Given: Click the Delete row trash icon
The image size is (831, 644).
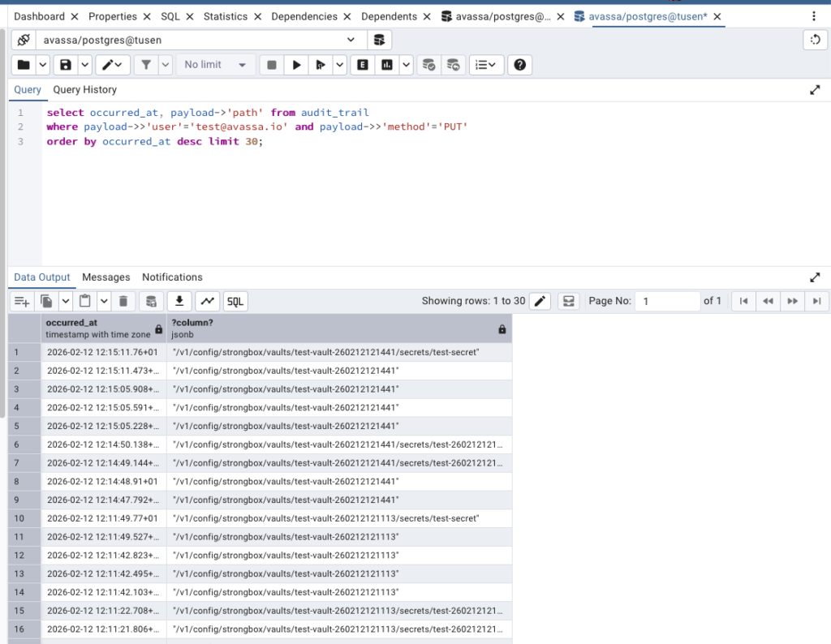Looking at the screenshot, I should tap(123, 302).
